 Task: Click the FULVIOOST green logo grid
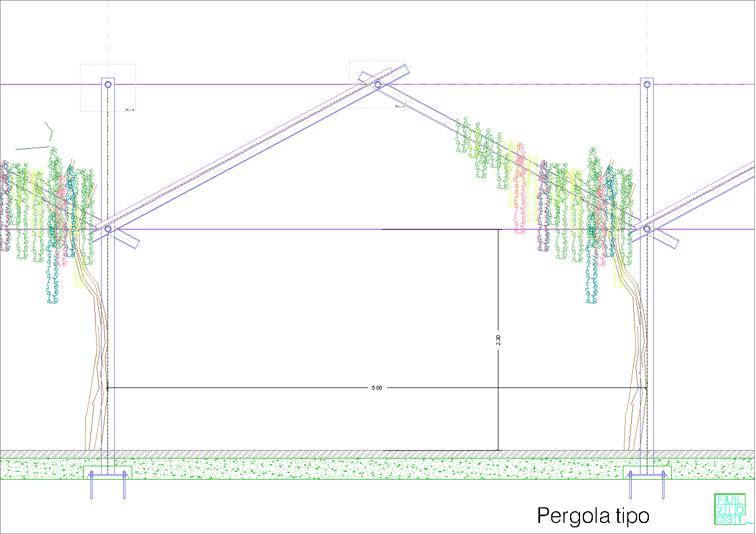pos(729,509)
